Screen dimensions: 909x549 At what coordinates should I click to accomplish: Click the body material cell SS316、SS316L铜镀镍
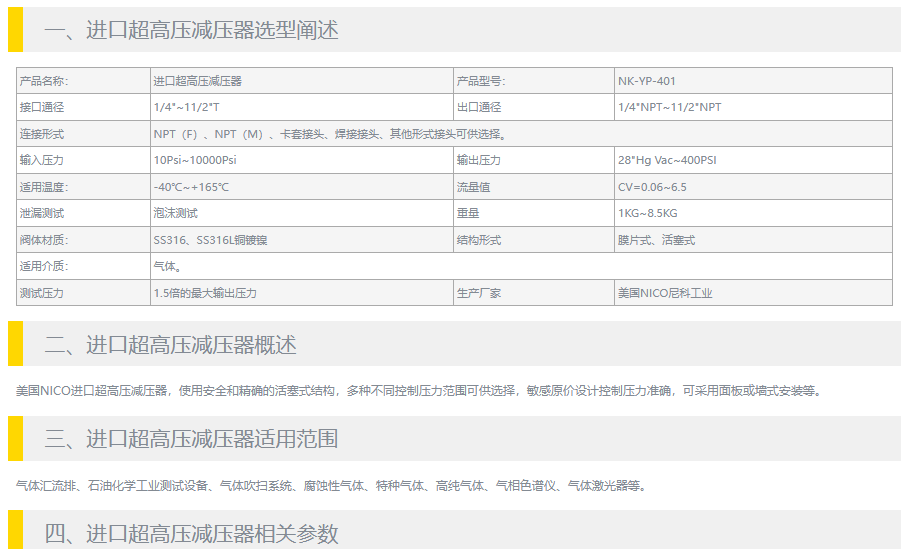[x=210, y=240]
